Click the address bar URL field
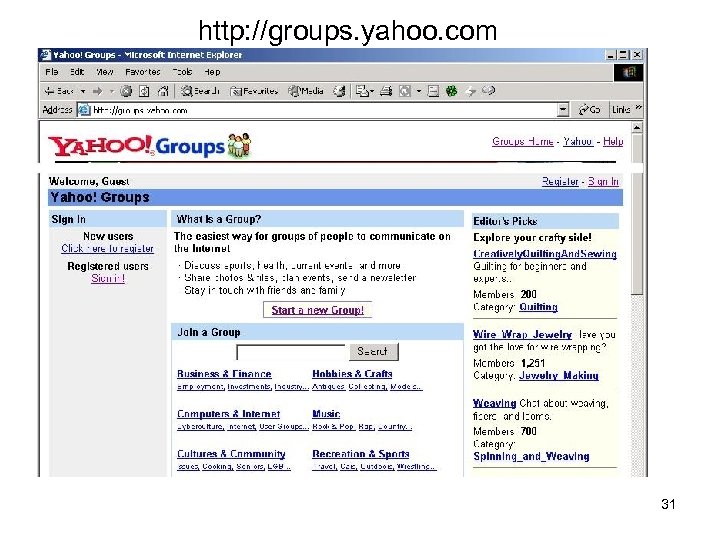The height and width of the screenshot is (540, 720). point(324,110)
